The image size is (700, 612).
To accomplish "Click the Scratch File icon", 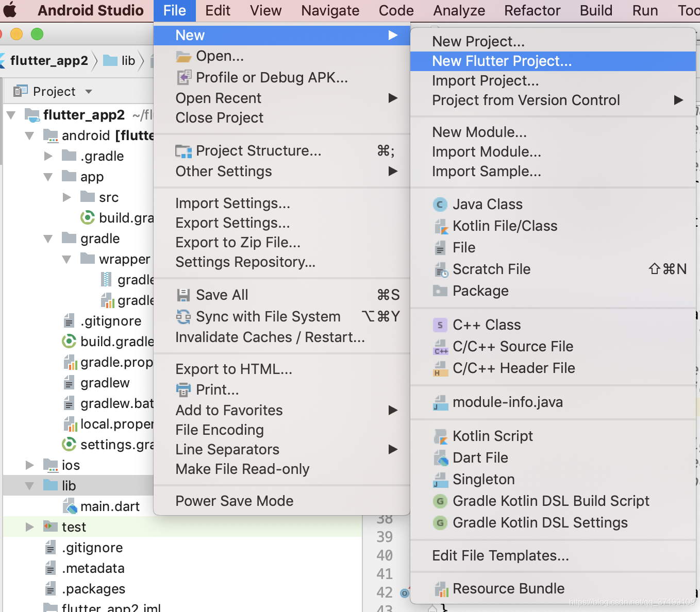I will click(441, 269).
